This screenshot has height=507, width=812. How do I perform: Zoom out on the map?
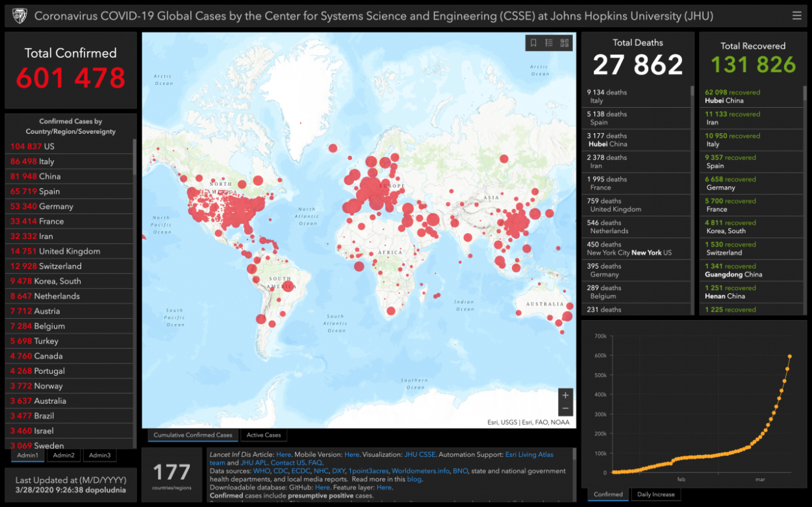tap(565, 409)
